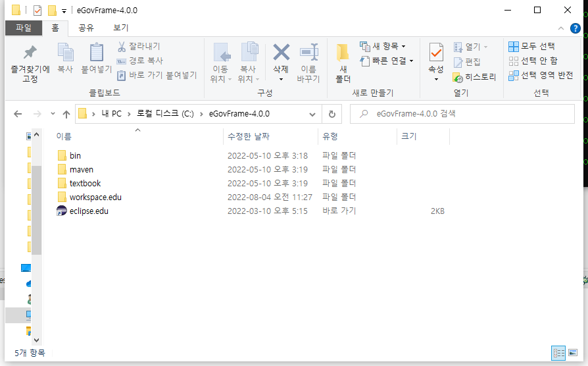Viewport: 588px width, 366px height.
Task: Click 경로 복사 copy path
Action: click(x=139, y=61)
